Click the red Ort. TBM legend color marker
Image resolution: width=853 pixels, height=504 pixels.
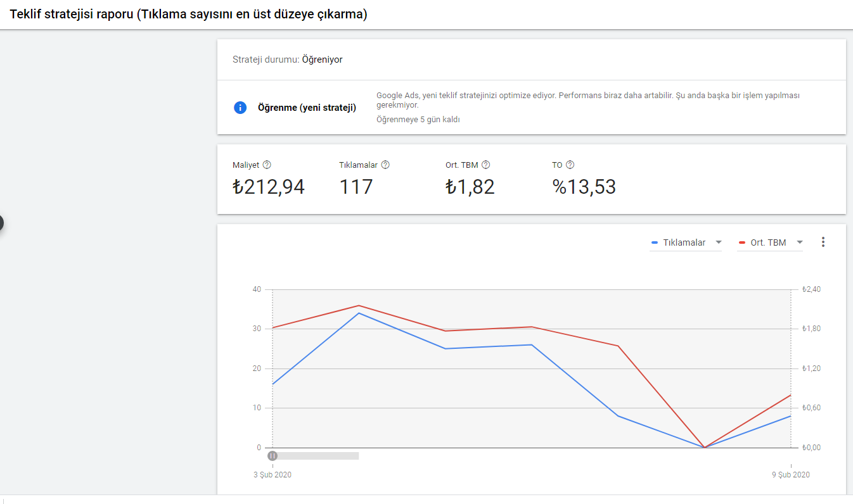coord(742,243)
